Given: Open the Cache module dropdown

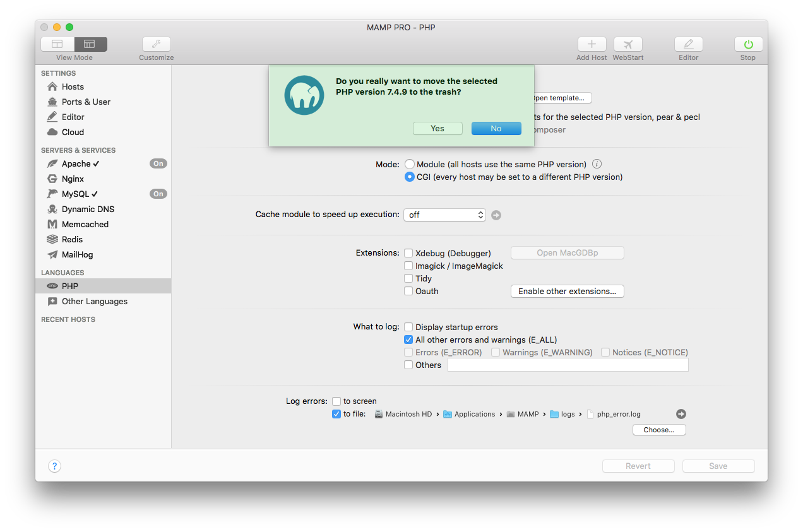Looking at the screenshot, I should [444, 215].
